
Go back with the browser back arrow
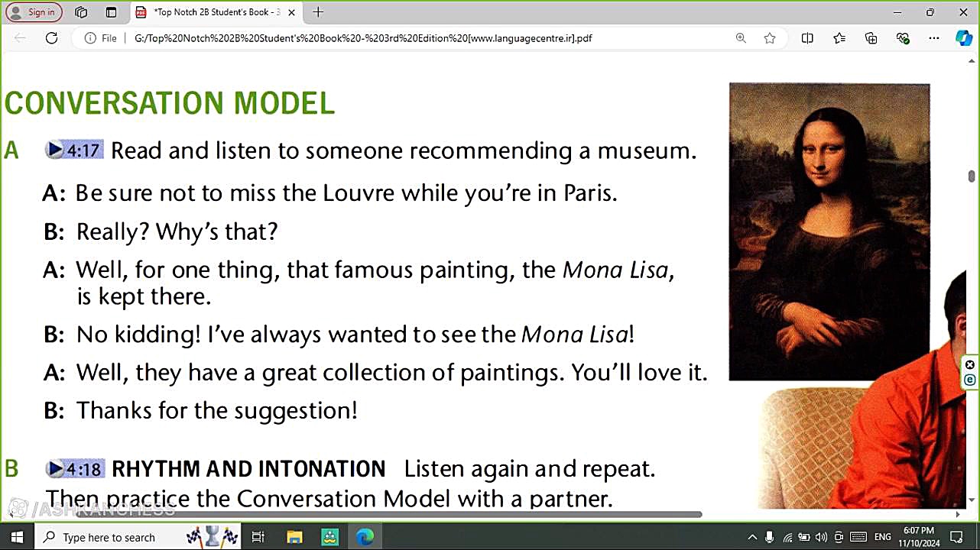(21, 38)
